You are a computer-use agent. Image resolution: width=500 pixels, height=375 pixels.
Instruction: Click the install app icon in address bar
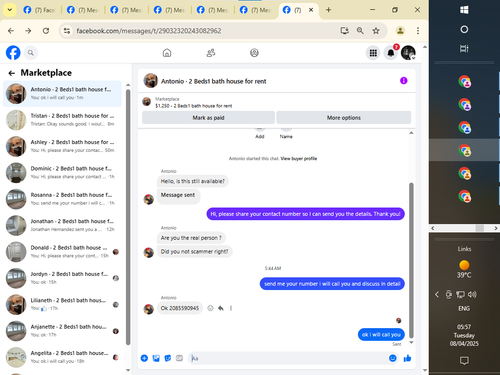click(x=345, y=31)
